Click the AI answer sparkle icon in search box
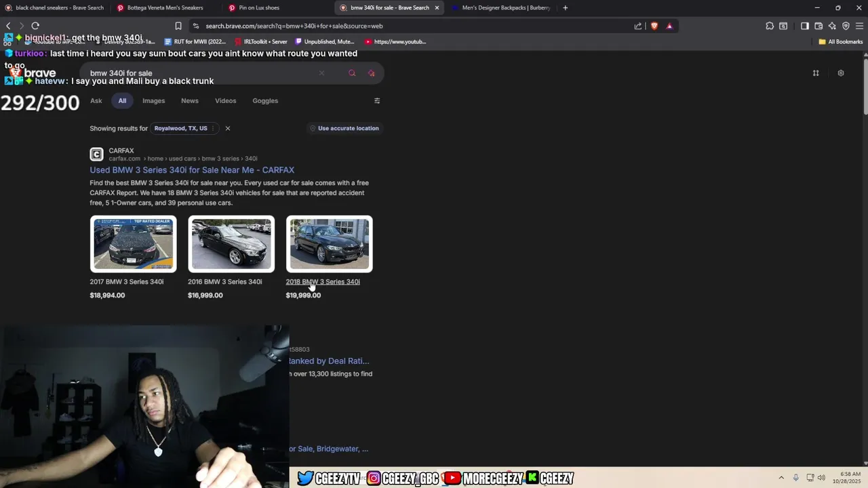The width and height of the screenshot is (868, 488). (x=372, y=73)
